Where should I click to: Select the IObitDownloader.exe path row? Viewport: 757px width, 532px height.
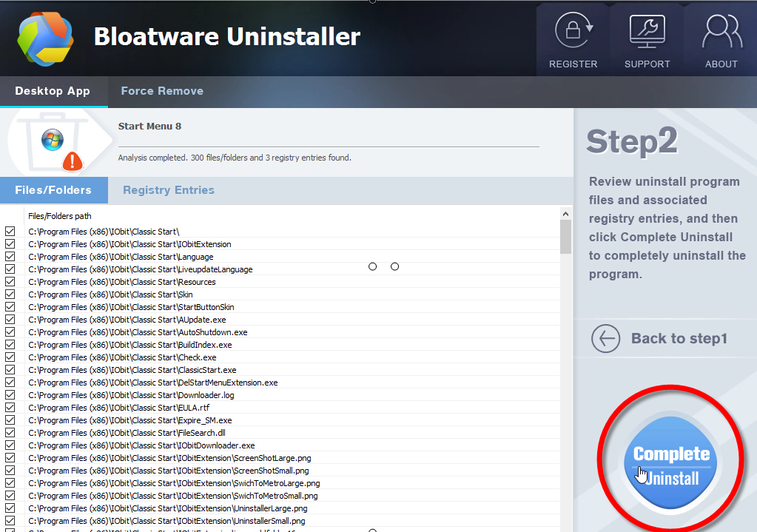click(x=280, y=445)
